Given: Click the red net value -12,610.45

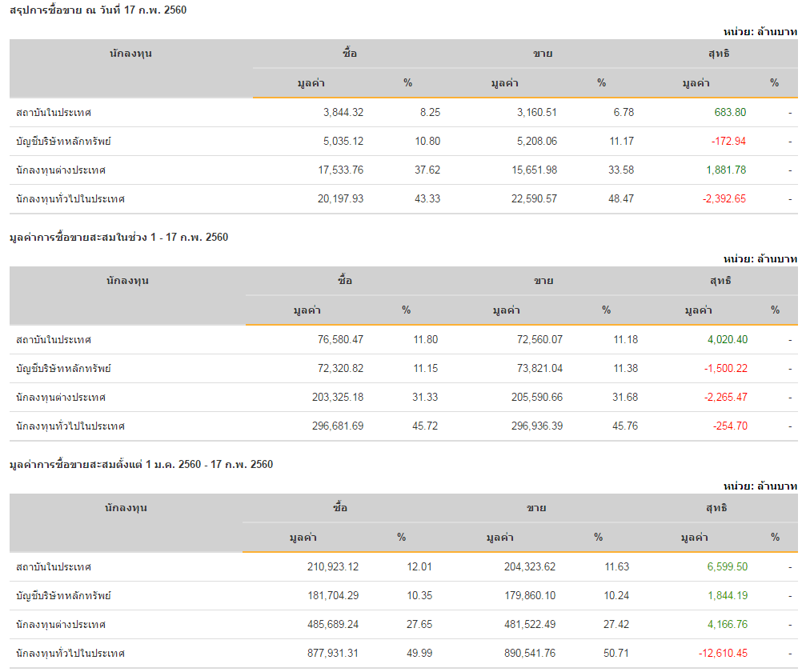Looking at the screenshot, I should pyautogui.click(x=723, y=654).
